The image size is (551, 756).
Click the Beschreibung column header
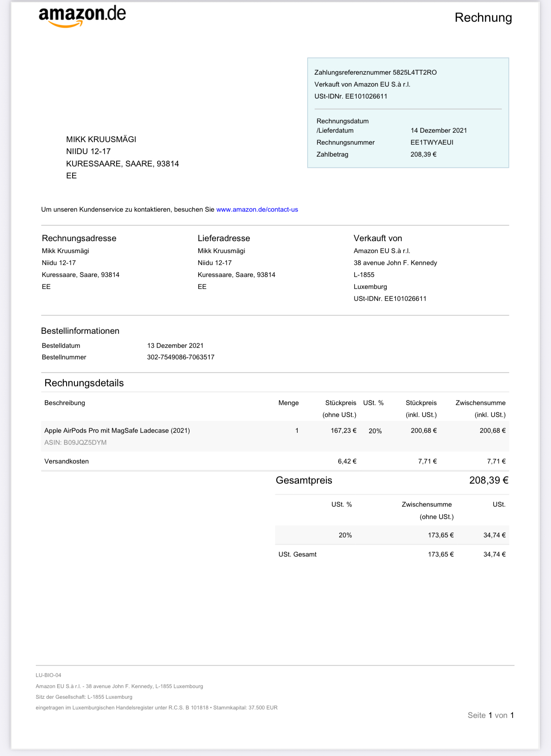[64, 403]
